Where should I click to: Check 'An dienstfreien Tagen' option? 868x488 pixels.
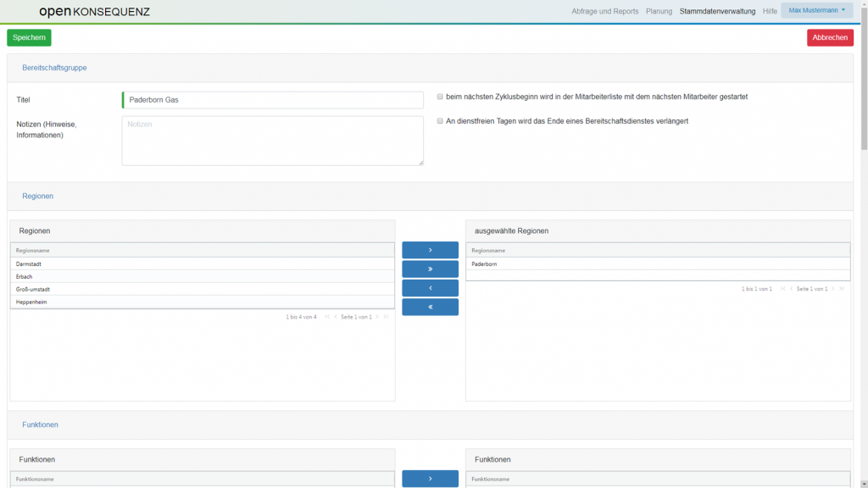pos(440,121)
